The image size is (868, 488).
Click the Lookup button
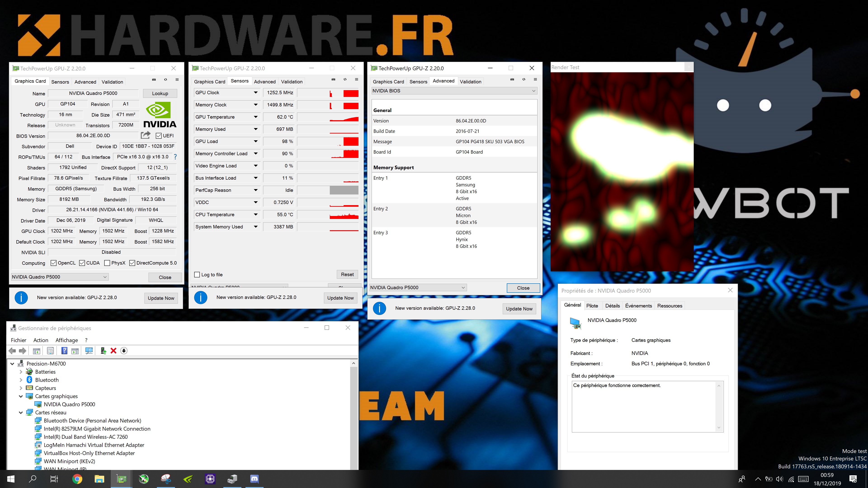[x=160, y=93]
